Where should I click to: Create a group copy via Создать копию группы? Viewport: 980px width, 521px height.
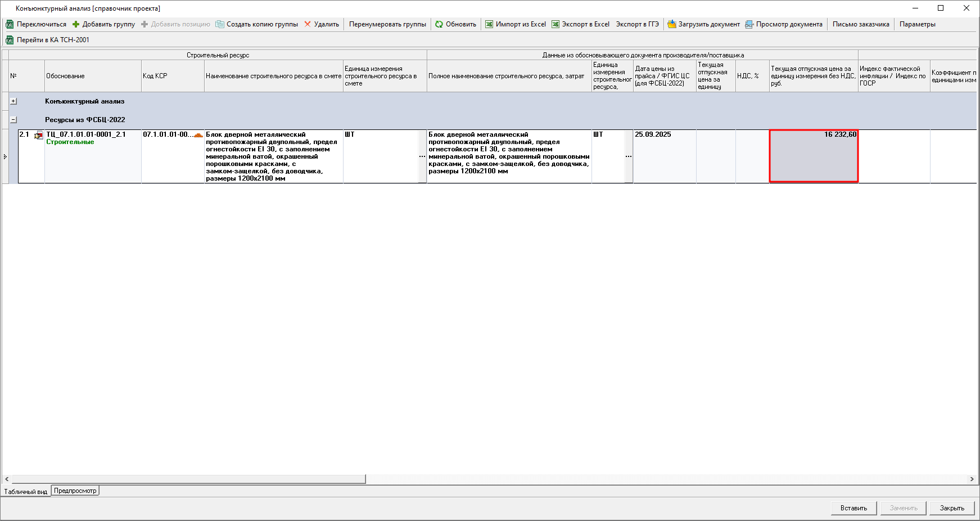tap(220, 24)
